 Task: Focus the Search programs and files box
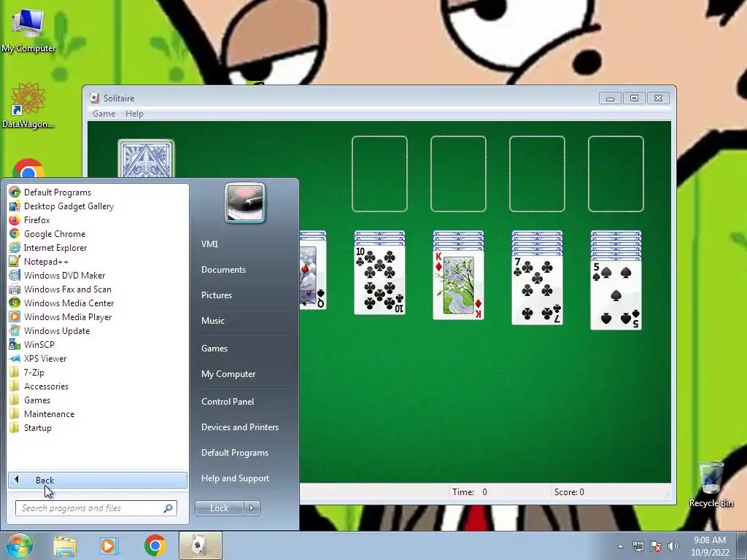96,508
